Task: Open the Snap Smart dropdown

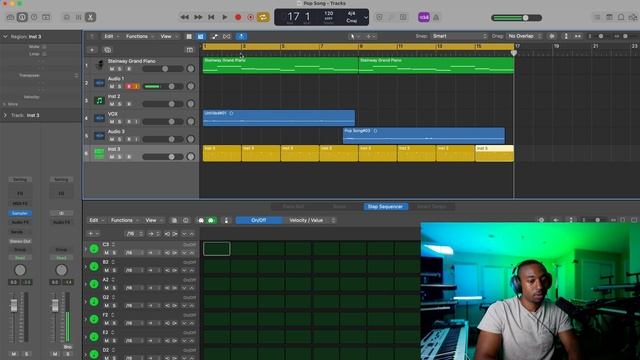Action: [x=459, y=36]
